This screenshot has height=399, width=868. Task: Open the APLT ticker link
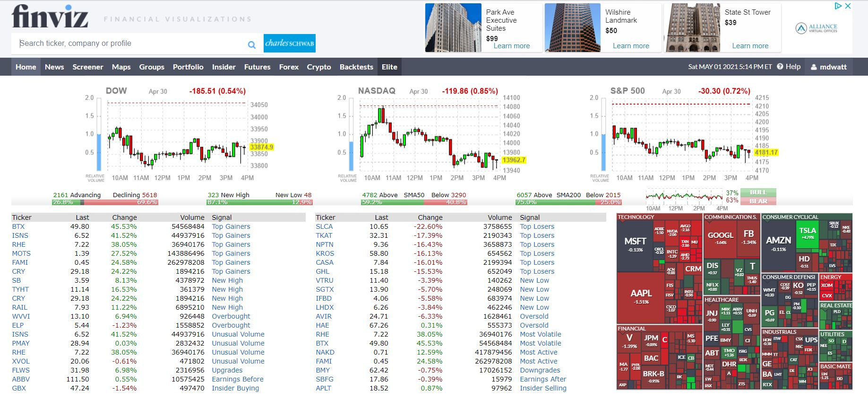pos(324,388)
